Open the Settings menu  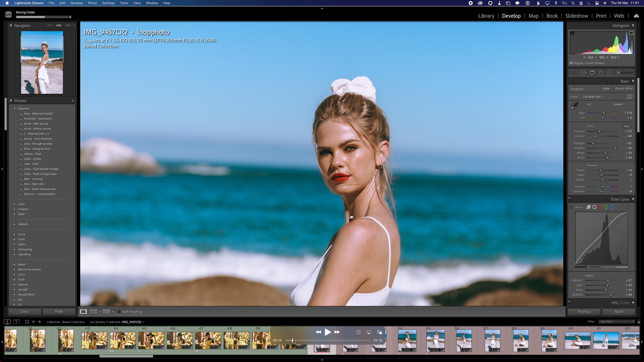coord(108,3)
